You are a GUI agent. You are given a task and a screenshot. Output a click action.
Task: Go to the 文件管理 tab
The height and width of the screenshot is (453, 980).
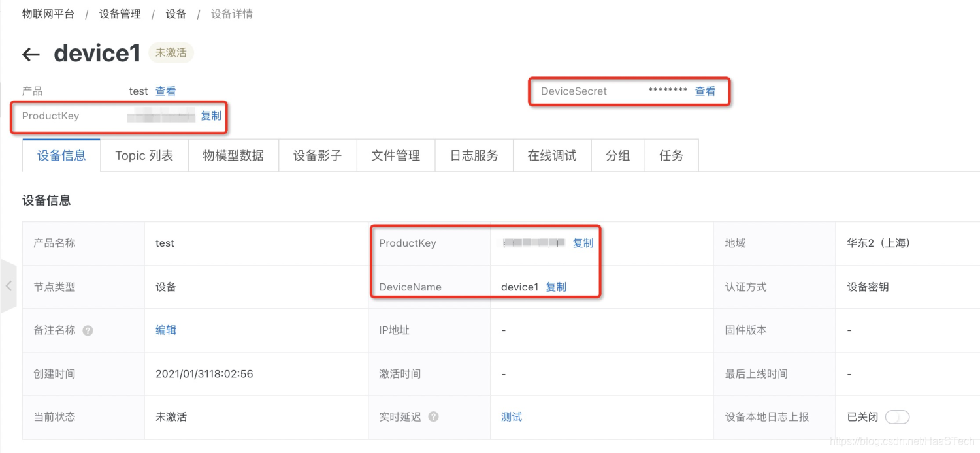[395, 155]
